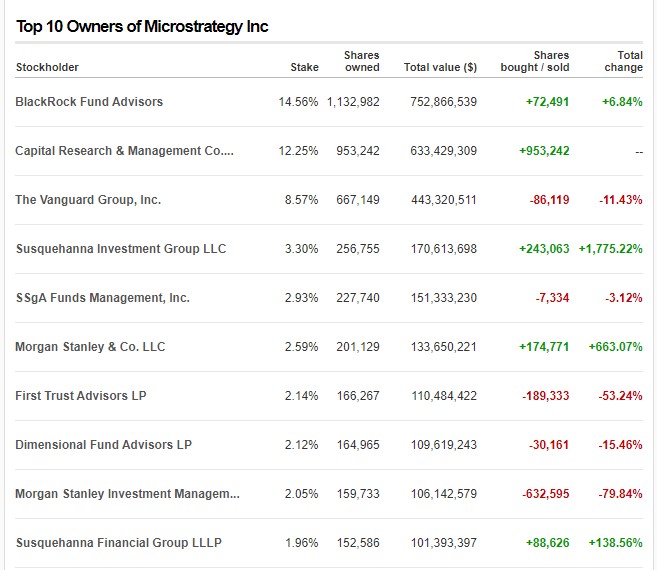Click the Shares owned column header
Image resolution: width=657 pixels, height=570 pixels.
pos(362,61)
